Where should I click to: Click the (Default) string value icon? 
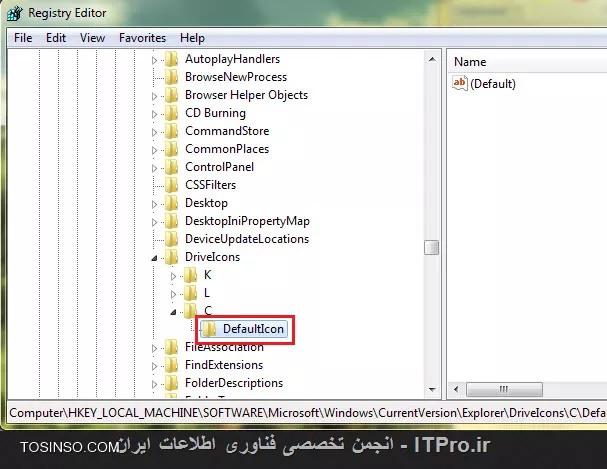(x=460, y=84)
